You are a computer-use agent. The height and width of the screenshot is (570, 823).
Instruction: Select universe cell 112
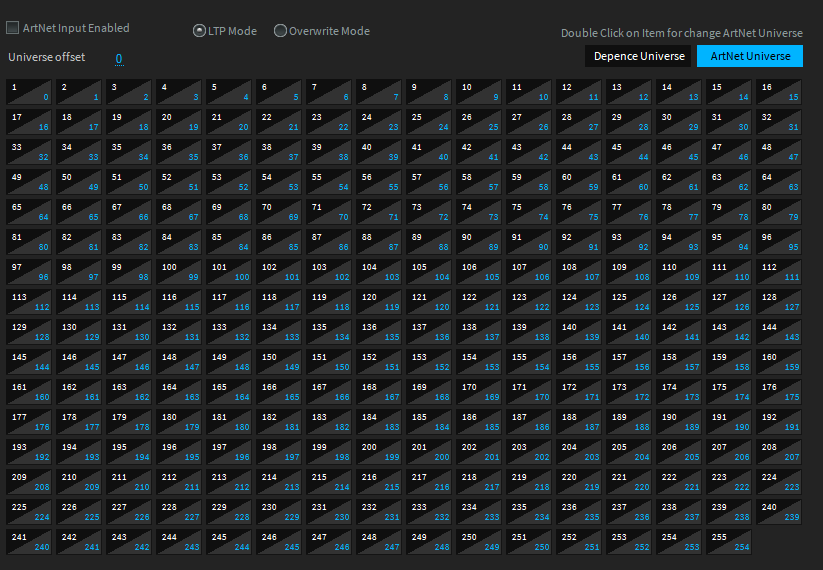point(779,272)
